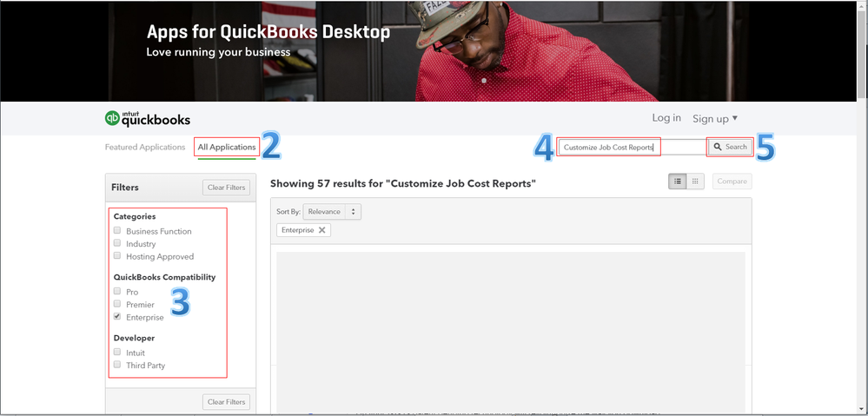
Task: Select the All Applications tab
Action: (x=227, y=147)
